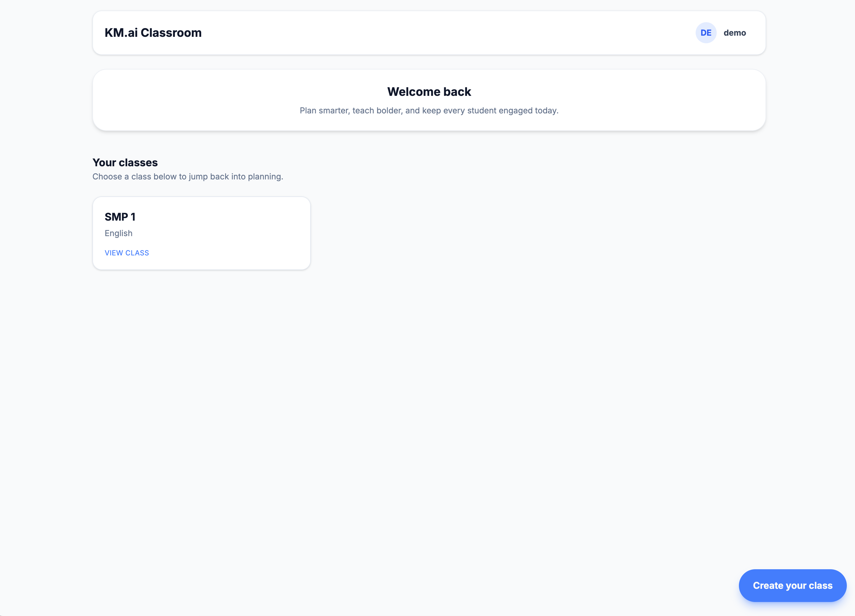The width and height of the screenshot is (855, 616).
Task: Click the word planning in subtitle
Action: (x=265, y=176)
